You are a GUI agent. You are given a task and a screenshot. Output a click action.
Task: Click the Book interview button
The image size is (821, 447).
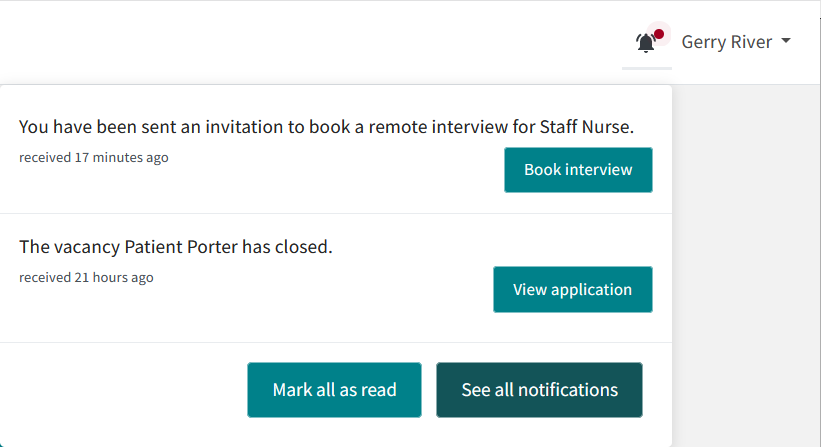(578, 170)
